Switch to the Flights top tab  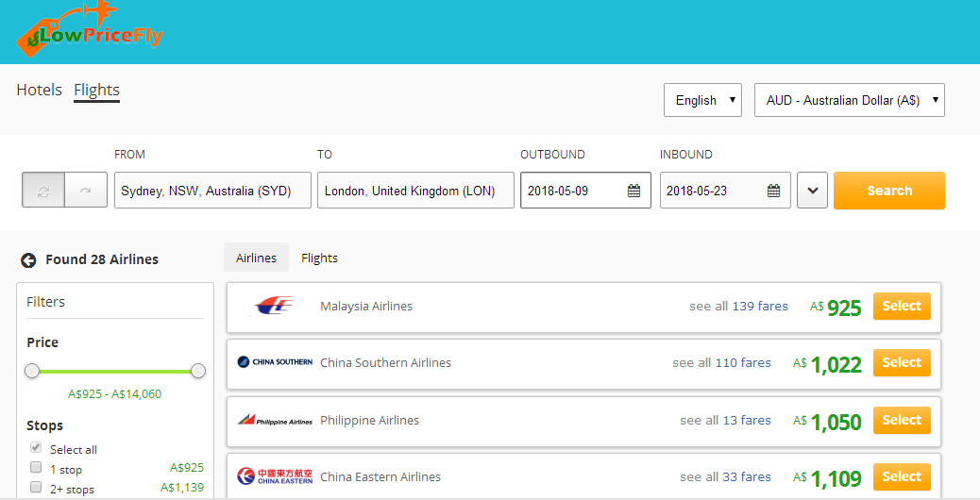click(97, 90)
